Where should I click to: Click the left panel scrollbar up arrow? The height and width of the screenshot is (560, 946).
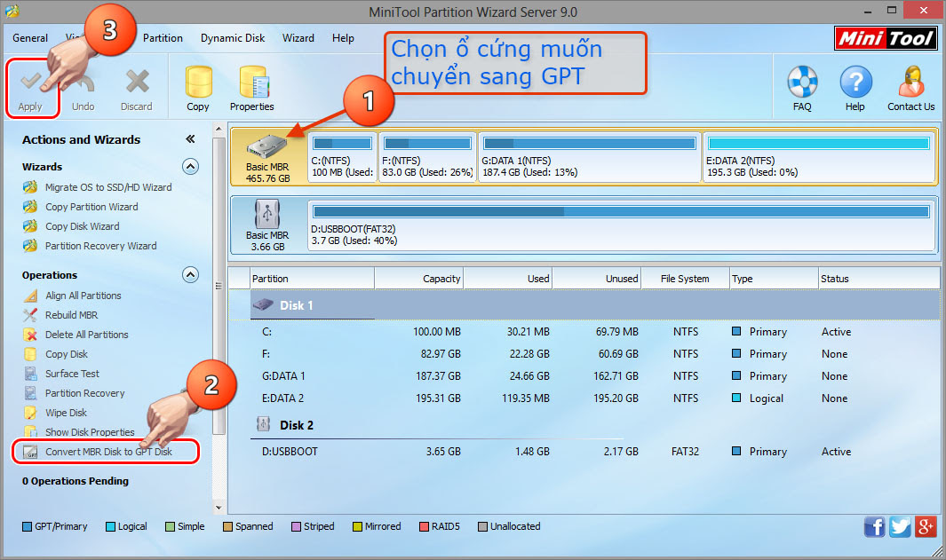point(219,128)
